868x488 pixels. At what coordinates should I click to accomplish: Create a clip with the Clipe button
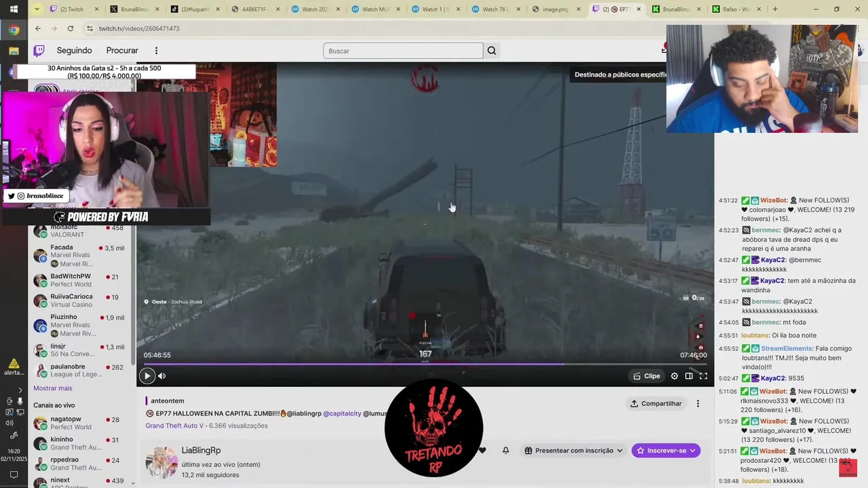pyautogui.click(x=646, y=376)
